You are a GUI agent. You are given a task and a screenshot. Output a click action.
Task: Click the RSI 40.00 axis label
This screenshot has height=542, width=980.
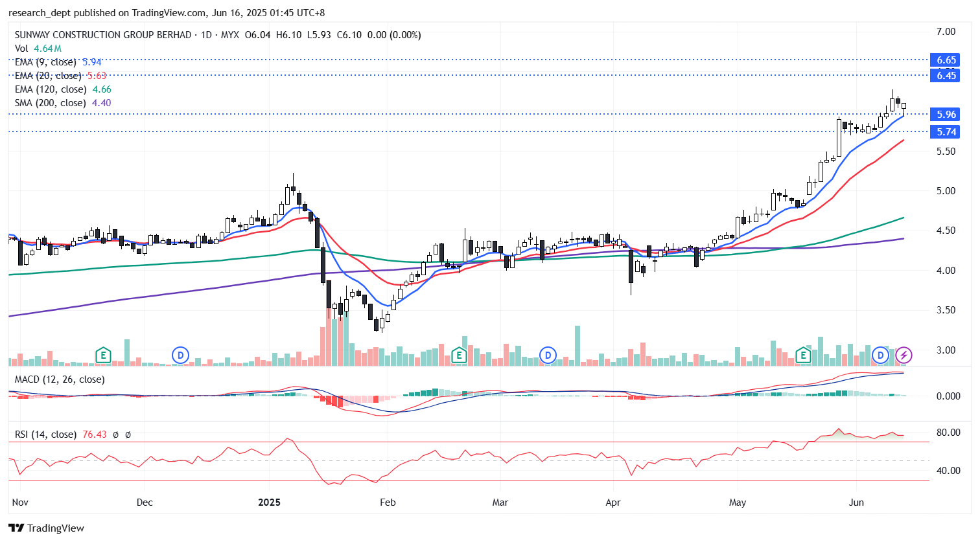(949, 471)
